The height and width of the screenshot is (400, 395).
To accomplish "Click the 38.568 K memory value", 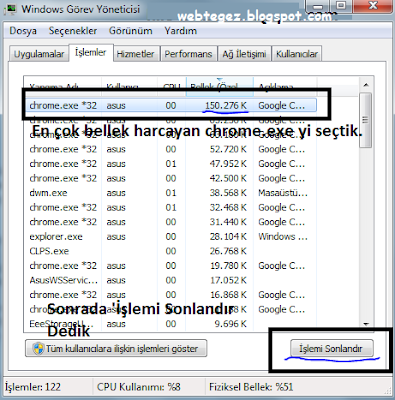I will [228, 193].
